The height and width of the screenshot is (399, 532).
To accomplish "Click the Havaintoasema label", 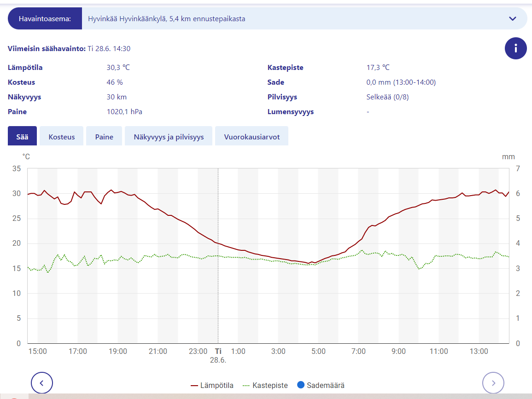I will pyautogui.click(x=45, y=19).
